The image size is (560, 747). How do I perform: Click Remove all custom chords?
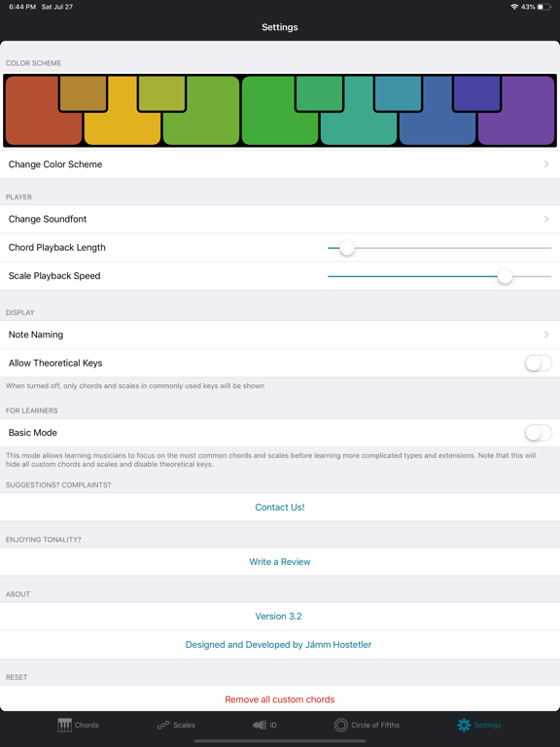tap(280, 699)
